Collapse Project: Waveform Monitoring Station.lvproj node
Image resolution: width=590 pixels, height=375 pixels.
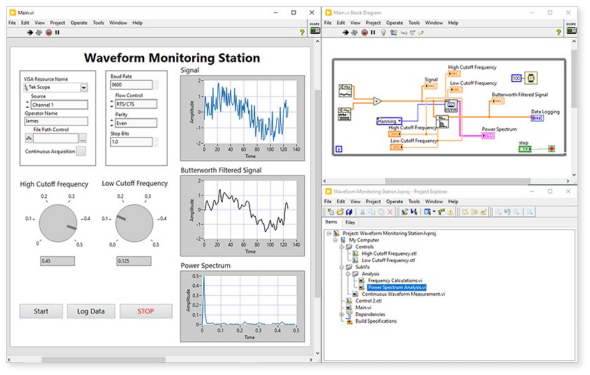tap(329, 234)
